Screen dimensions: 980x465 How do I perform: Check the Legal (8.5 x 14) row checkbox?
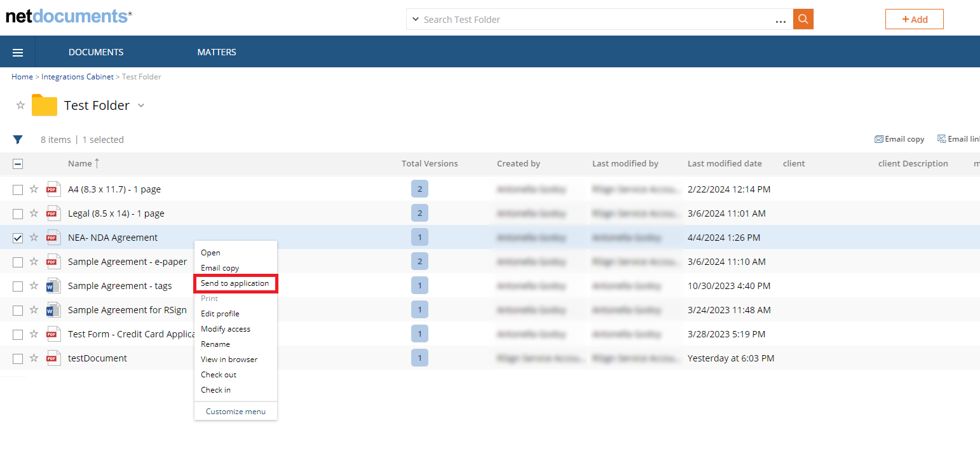(18, 213)
